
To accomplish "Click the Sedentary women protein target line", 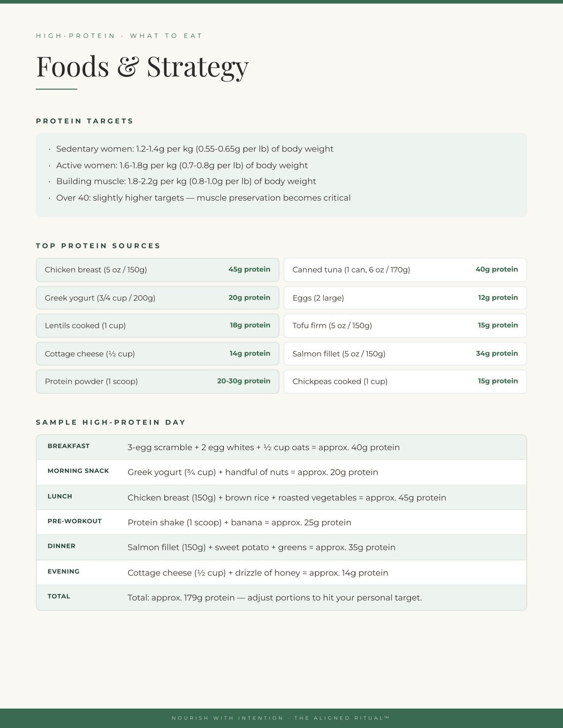I will coord(195,149).
